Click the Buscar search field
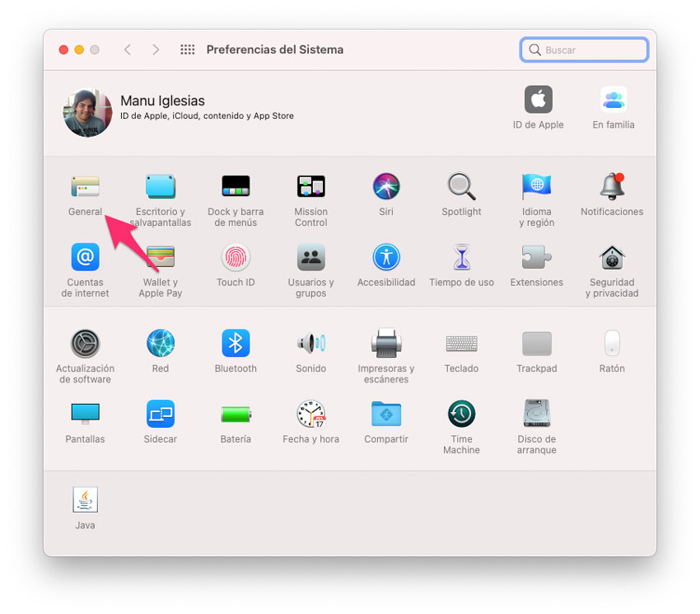 pyautogui.click(x=584, y=49)
